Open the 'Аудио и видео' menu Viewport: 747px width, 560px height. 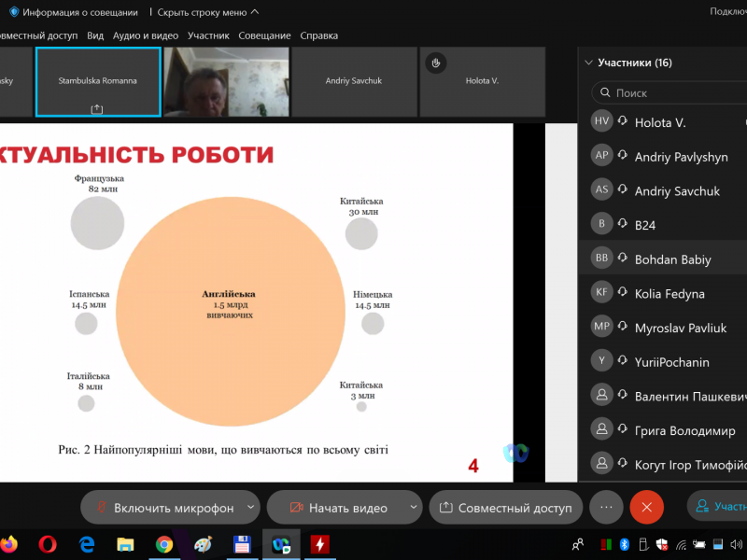tap(145, 35)
